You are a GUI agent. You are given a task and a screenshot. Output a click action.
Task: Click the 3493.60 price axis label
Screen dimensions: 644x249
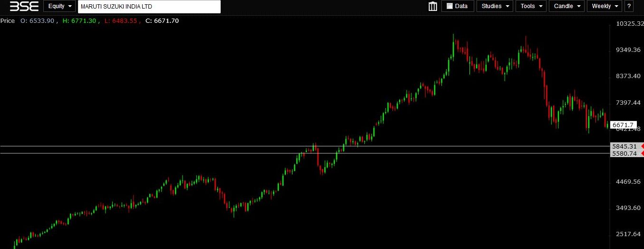pyautogui.click(x=628, y=208)
